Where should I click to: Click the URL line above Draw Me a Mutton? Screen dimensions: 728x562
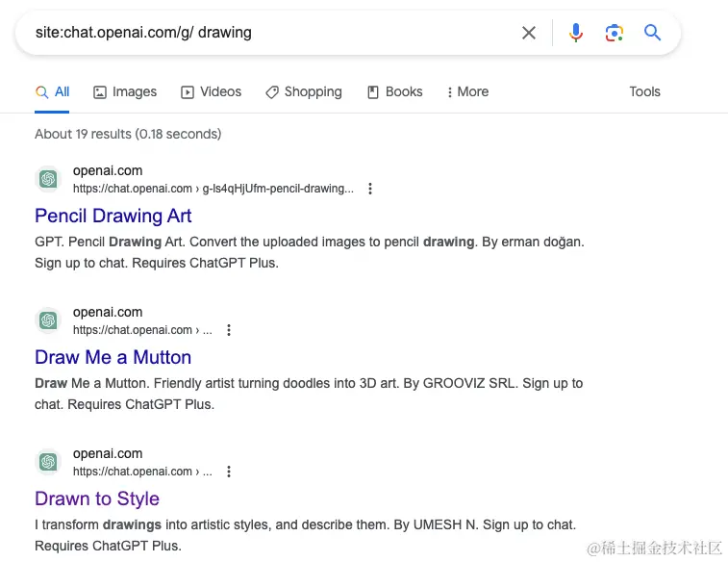(142, 330)
